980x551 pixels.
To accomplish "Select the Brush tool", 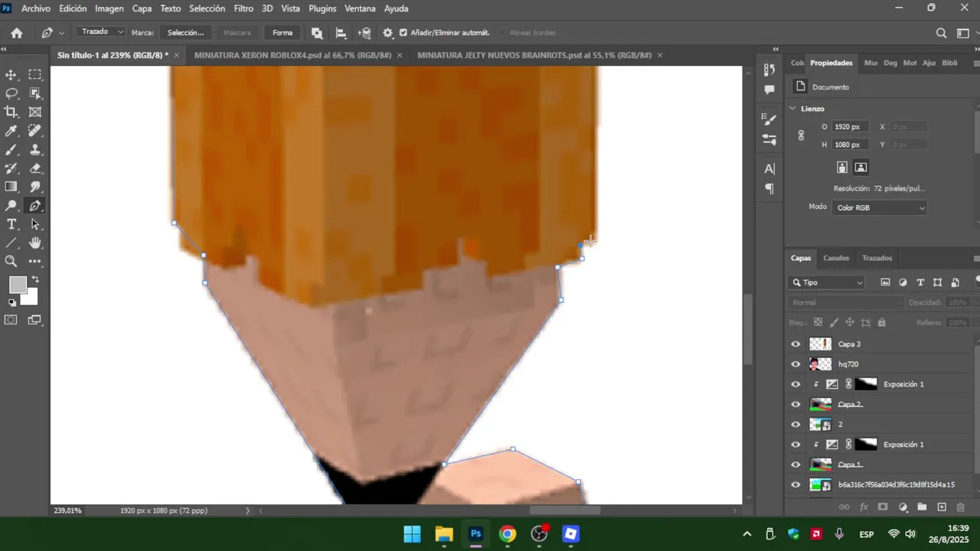I will tap(11, 150).
